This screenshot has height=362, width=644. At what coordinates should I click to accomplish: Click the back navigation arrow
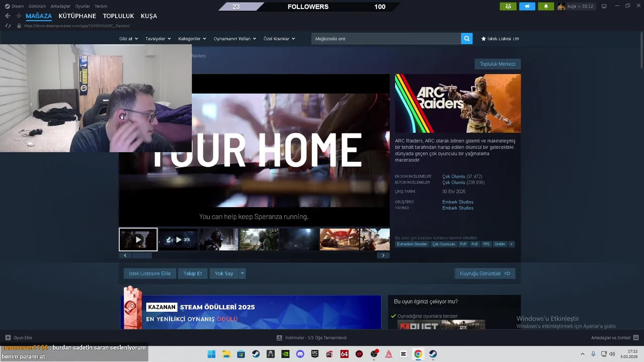click(x=8, y=16)
